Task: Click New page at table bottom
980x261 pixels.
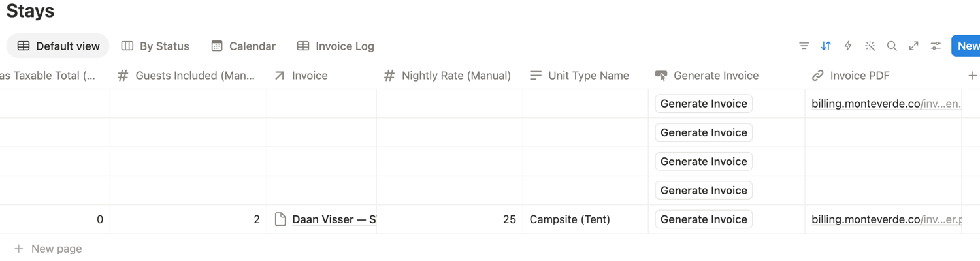Action: click(x=48, y=249)
